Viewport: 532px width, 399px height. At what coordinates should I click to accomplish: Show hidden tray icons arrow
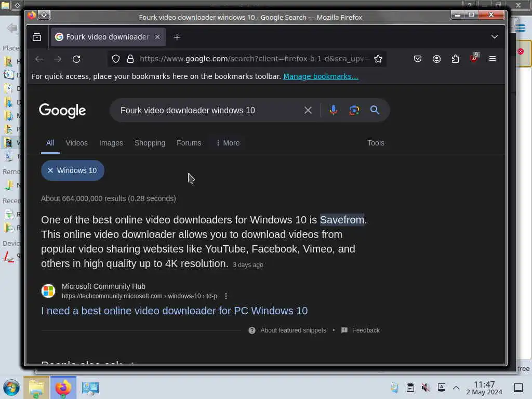tap(456, 388)
